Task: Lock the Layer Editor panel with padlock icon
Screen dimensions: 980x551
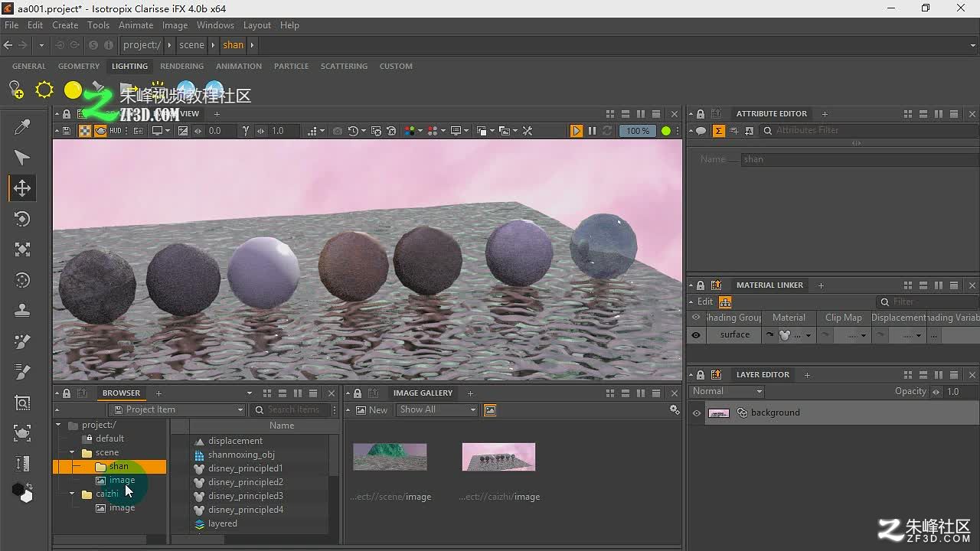Action: [701, 375]
